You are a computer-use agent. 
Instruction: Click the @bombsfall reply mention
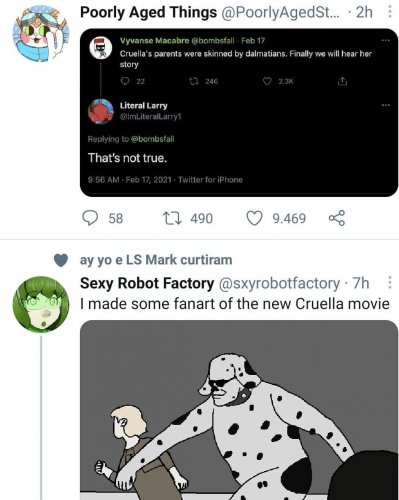(153, 139)
